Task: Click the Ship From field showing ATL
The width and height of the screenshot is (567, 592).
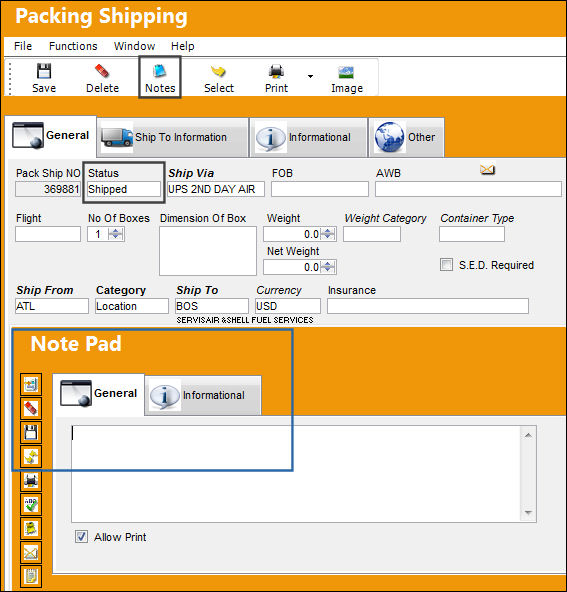Action: [x=52, y=306]
